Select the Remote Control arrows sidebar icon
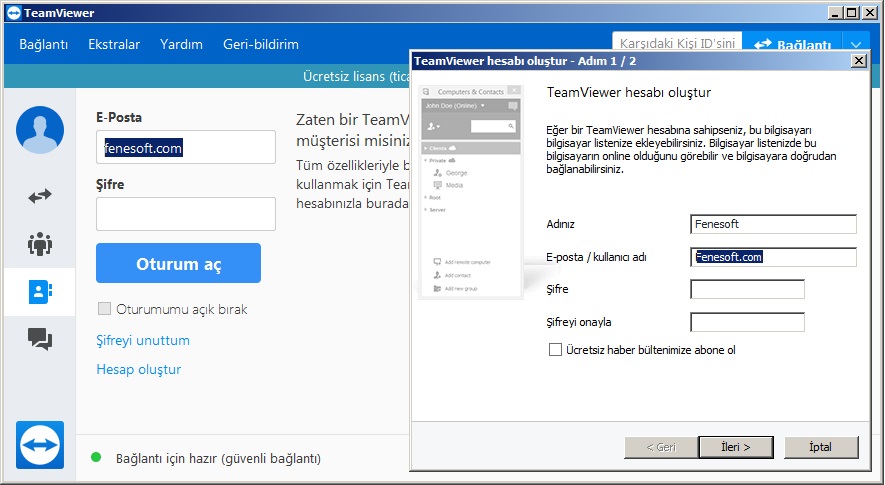Screen dimensions: 885x485 pos(40,196)
